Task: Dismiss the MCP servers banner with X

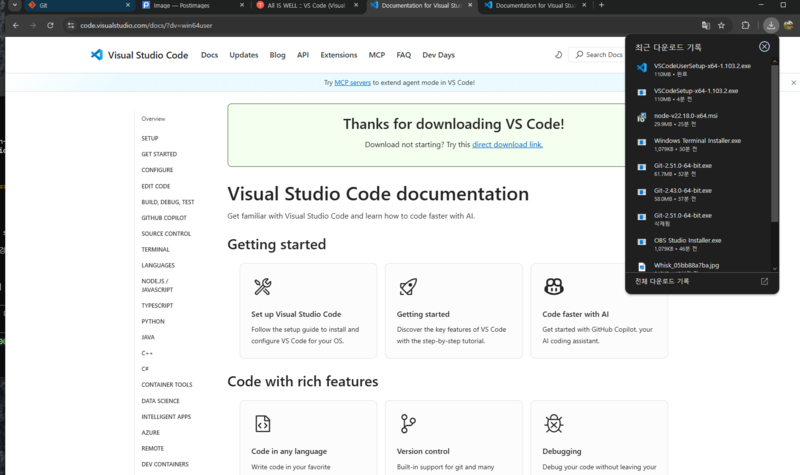Action: tap(793, 82)
